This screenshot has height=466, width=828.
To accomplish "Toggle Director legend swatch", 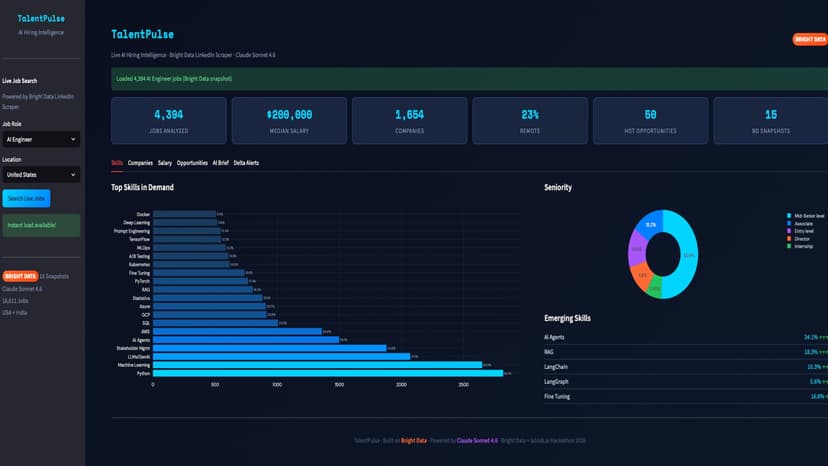I will pyautogui.click(x=789, y=239).
